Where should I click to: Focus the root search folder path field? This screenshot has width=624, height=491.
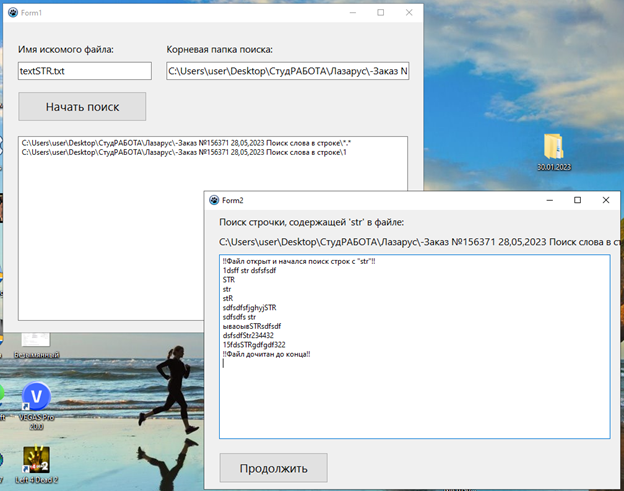288,71
